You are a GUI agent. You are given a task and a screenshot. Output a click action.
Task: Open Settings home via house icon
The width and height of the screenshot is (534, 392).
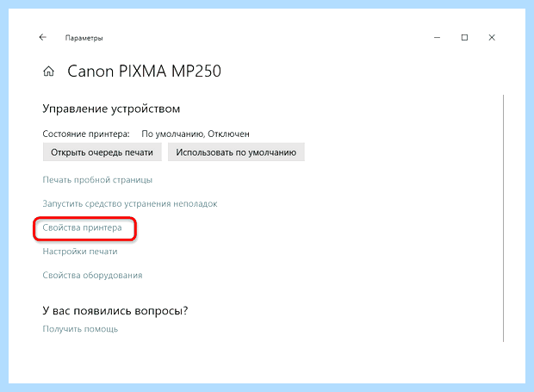point(49,72)
